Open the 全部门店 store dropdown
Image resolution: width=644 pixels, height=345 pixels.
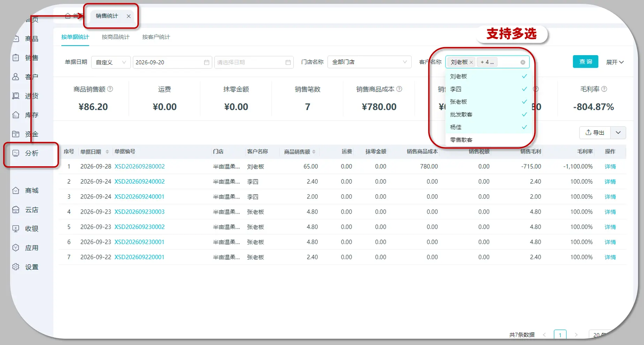pos(369,62)
